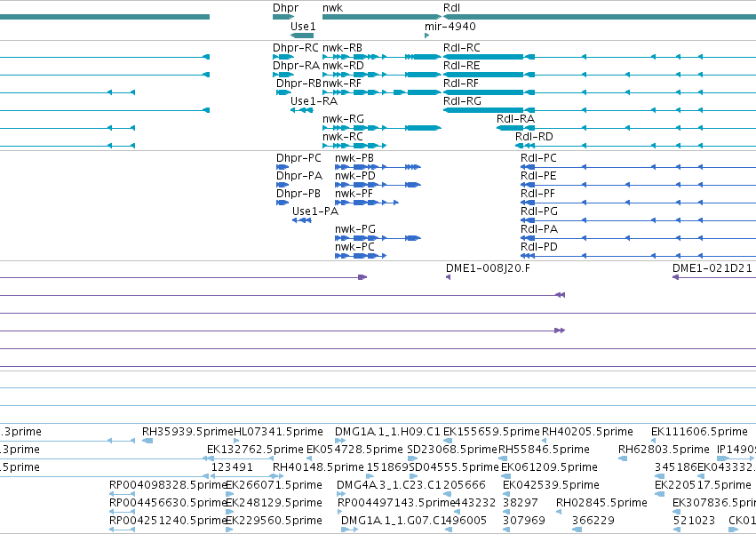Select the RH55846.5prime EST
The image size is (756, 534).
[501, 458]
